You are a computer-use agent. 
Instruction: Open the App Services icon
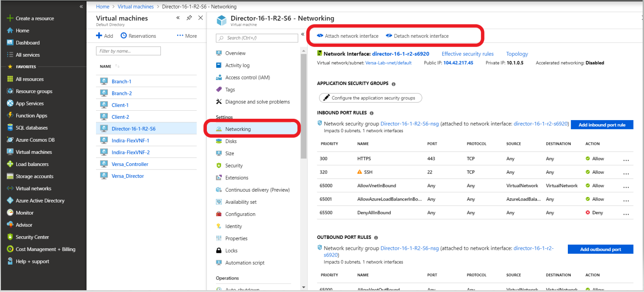[10, 103]
